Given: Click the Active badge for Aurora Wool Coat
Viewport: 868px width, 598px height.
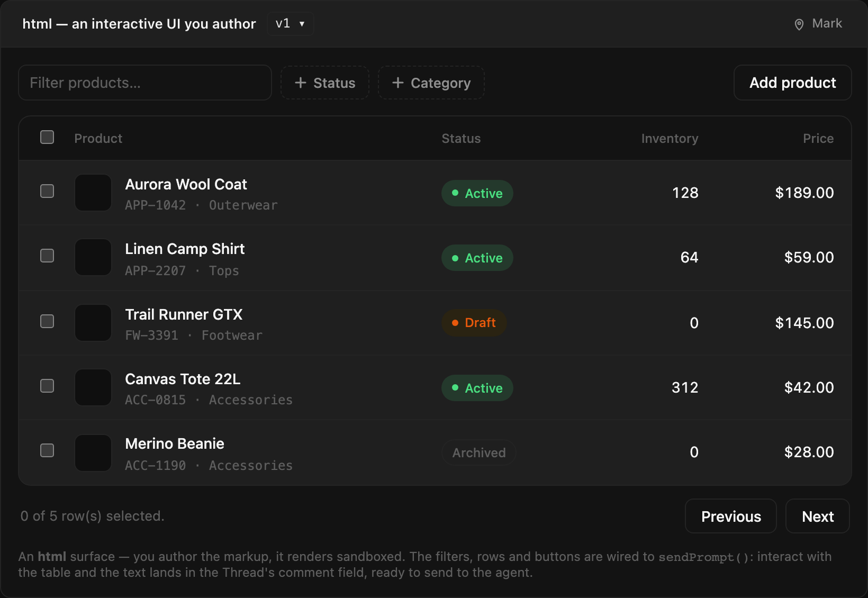Looking at the screenshot, I should click(x=477, y=193).
